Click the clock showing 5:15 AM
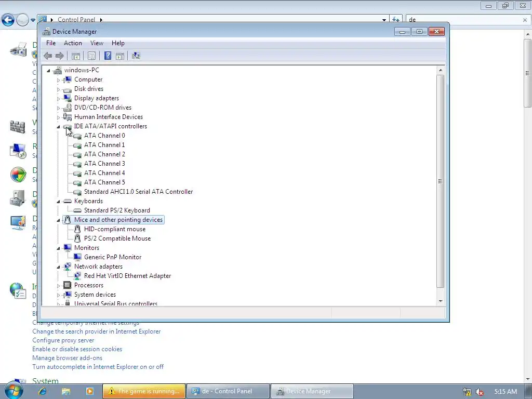The image size is (532, 399). [x=506, y=392]
